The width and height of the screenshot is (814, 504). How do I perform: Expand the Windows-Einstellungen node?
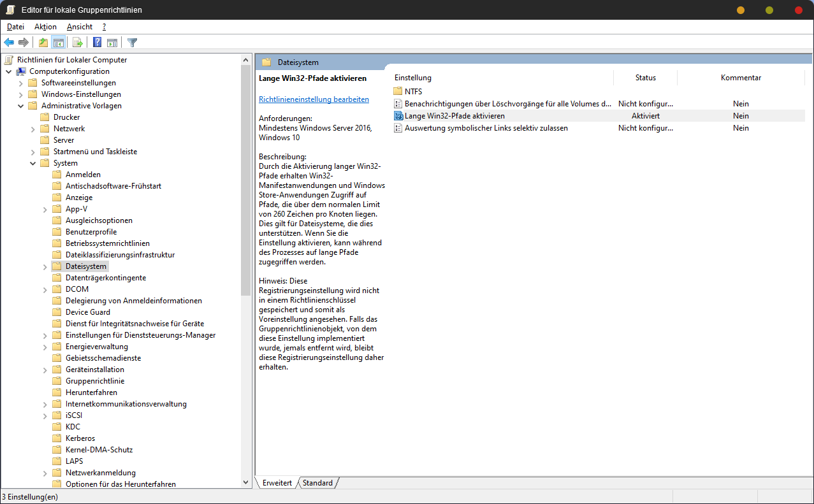coord(21,94)
